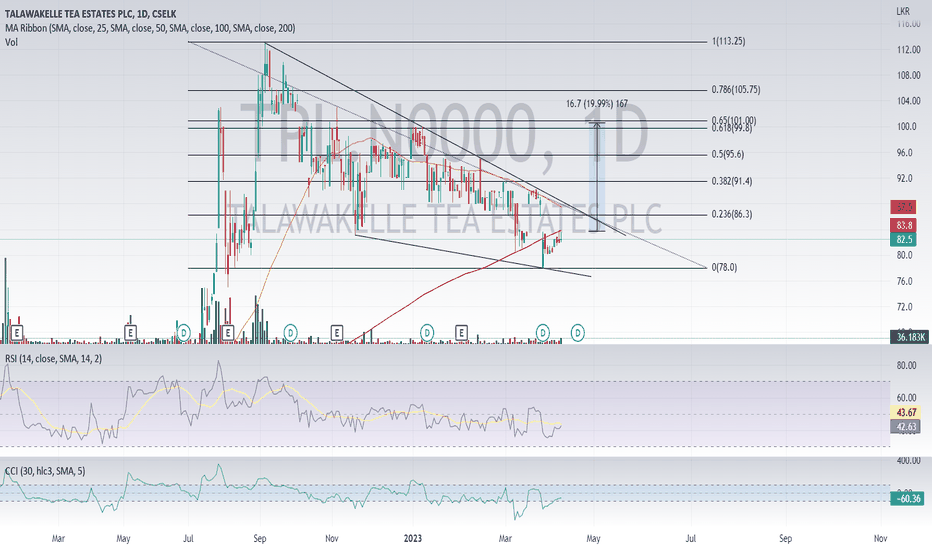Viewport: 932px width, 550px height.
Task: Click the Nov label at the far right of the time axis
Action: (x=880, y=539)
